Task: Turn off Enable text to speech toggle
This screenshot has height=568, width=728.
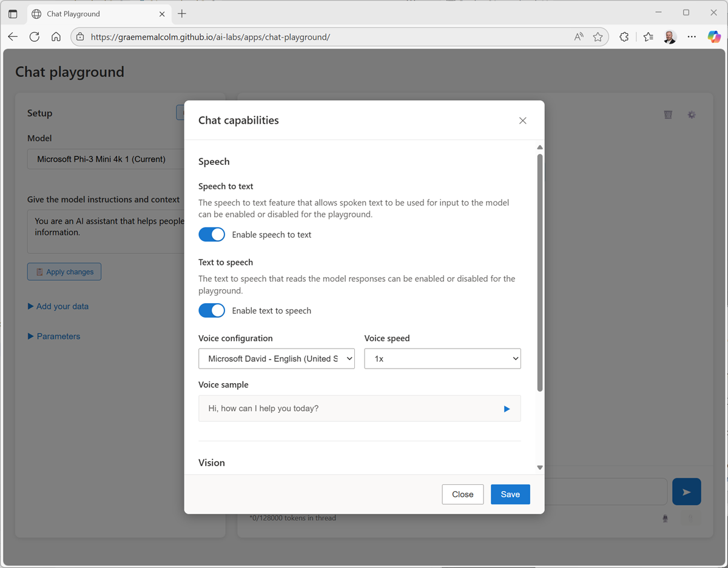Action: point(212,310)
